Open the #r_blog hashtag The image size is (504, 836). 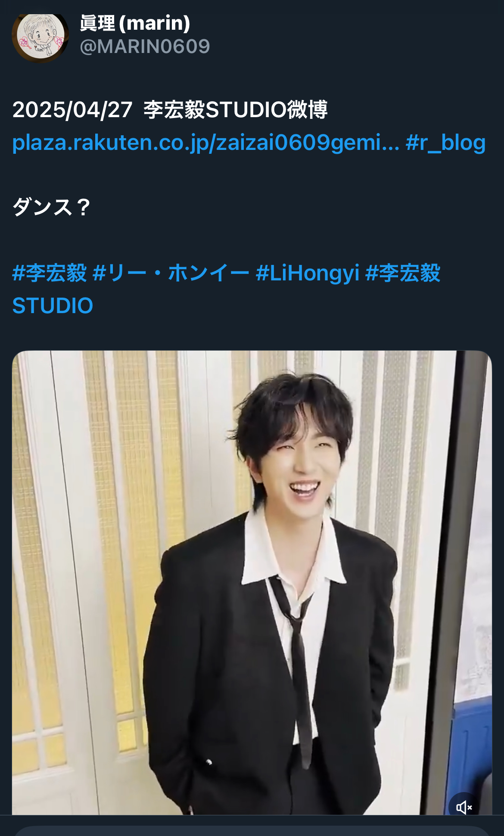tap(446, 143)
